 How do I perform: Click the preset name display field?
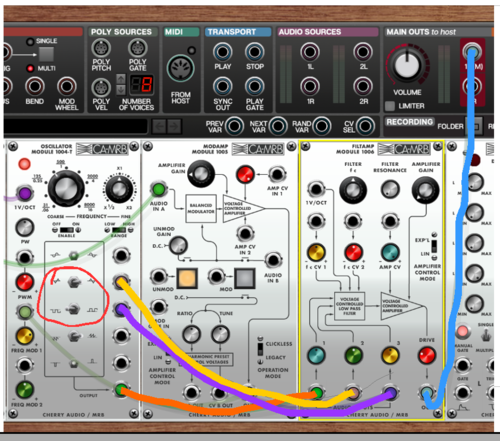point(75,126)
